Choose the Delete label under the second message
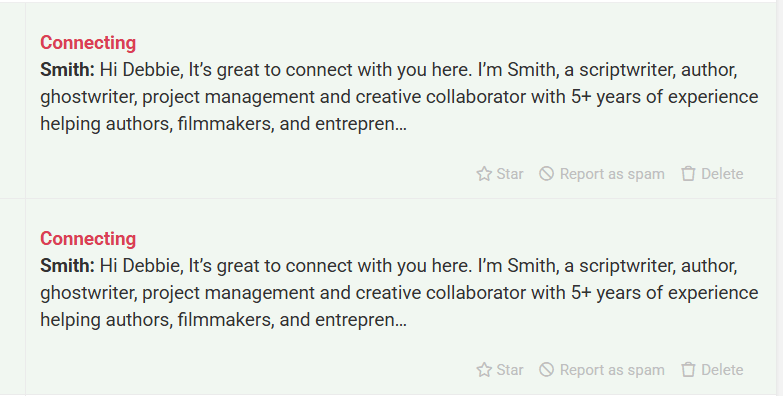 coord(722,370)
